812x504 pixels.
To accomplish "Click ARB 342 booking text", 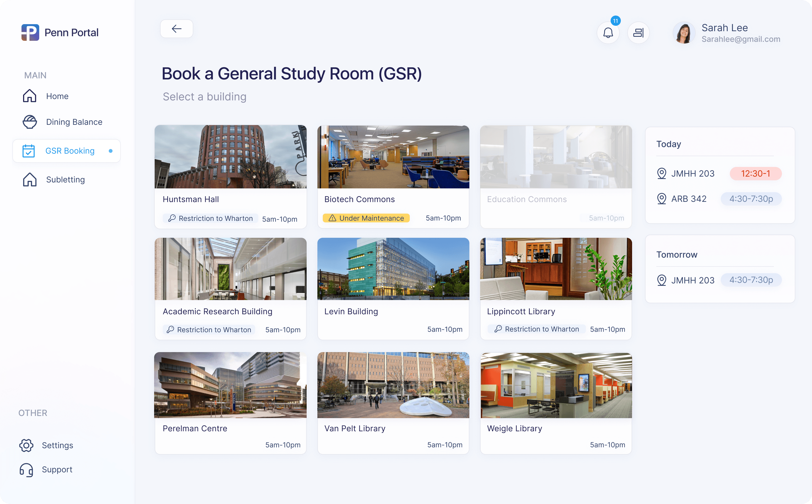I will click(689, 199).
